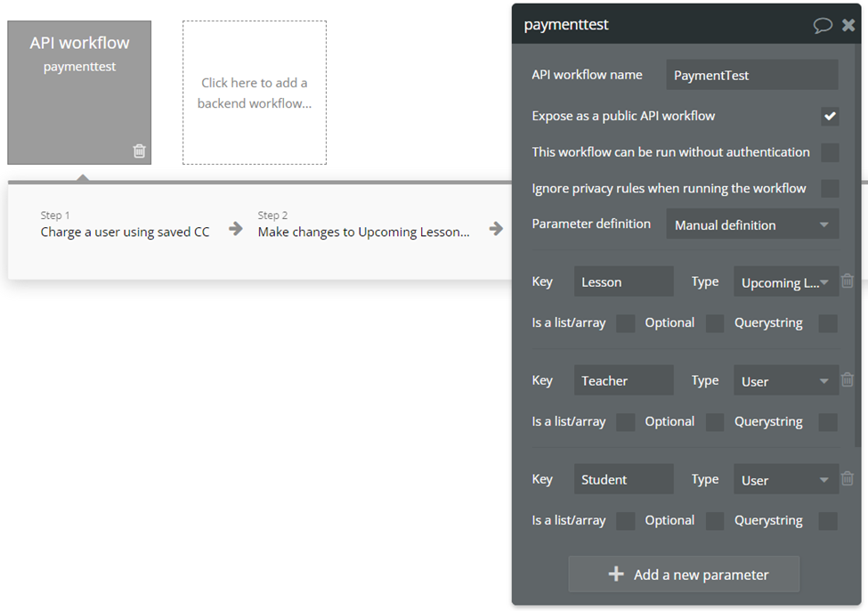Delete the paymenttest API workflow with trash icon

[140, 151]
